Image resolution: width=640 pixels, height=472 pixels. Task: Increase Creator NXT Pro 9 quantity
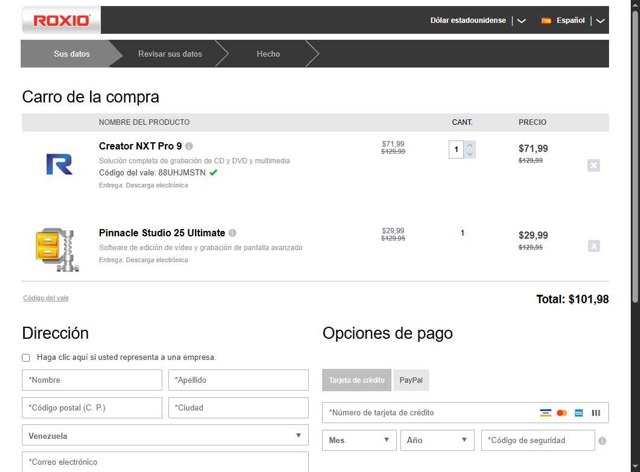pos(470,145)
